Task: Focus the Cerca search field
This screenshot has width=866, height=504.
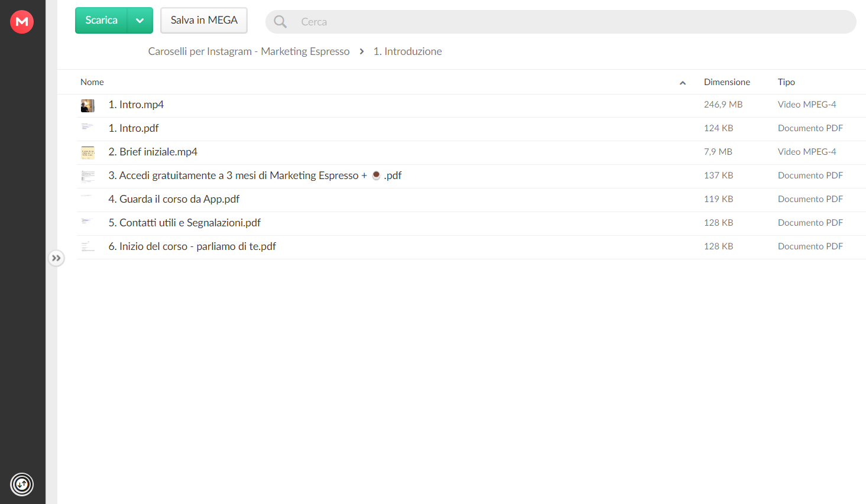Action: (x=560, y=22)
